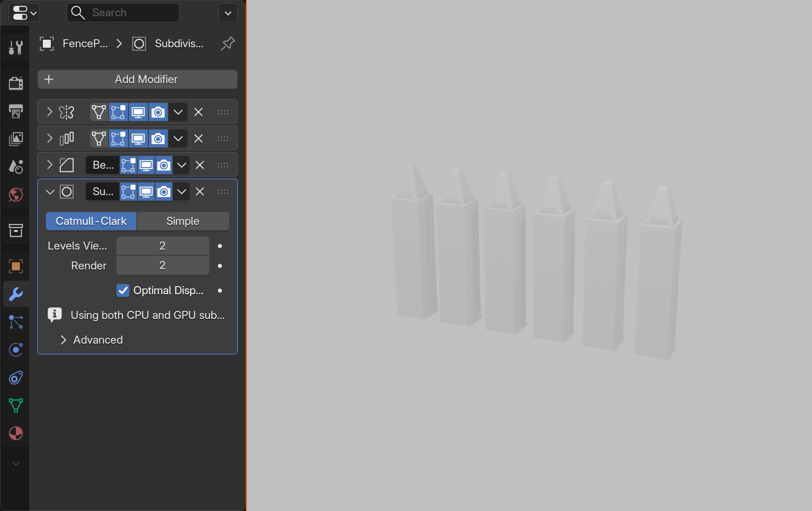
Task: Toggle Mirror modifier render visibility
Action: 158,112
